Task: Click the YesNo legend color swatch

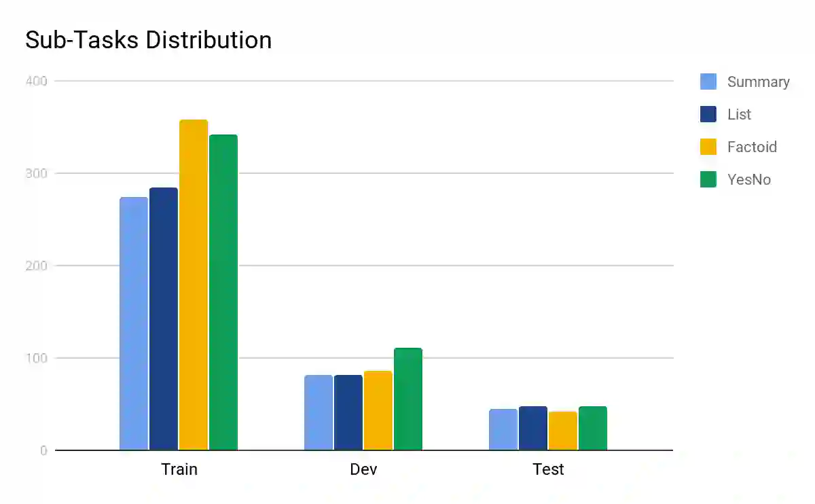Action: 708,179
